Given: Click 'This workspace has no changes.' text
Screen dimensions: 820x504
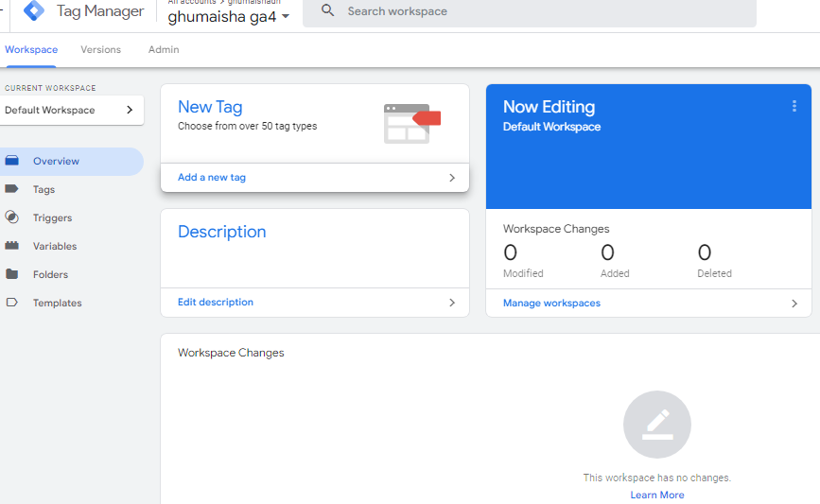Looking at the screenshot, I should (656, 478).
